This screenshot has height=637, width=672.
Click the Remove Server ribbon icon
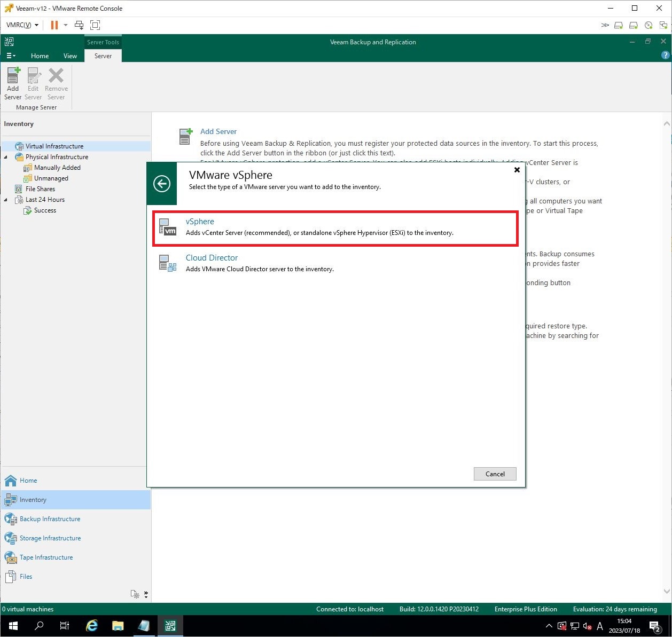pos(56,84)
